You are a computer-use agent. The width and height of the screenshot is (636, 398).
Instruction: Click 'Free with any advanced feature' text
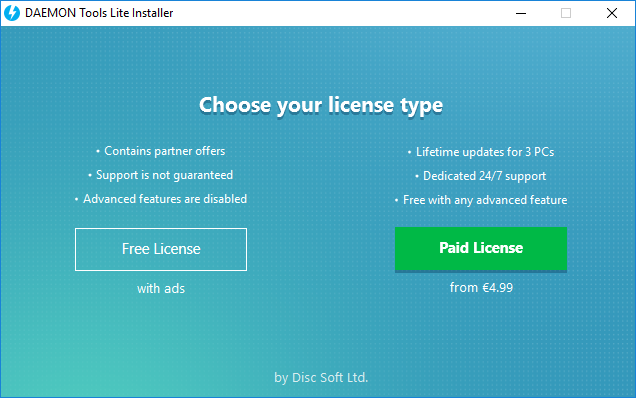pos(485,200)
